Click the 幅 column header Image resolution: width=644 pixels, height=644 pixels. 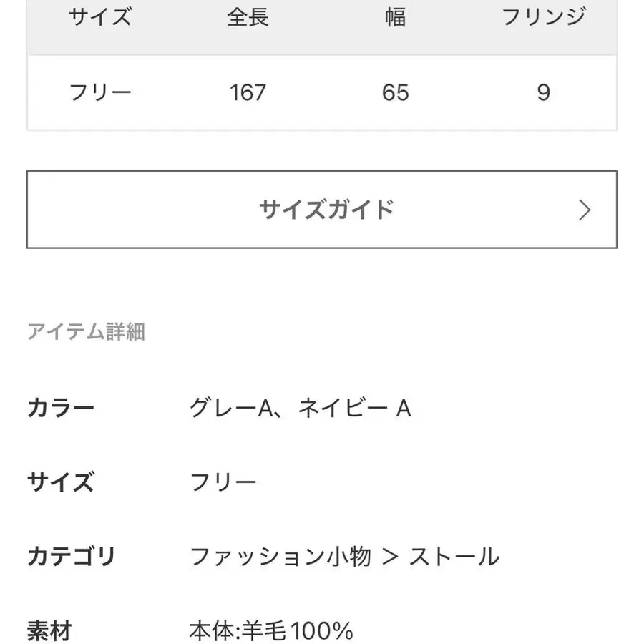(395, 18)
